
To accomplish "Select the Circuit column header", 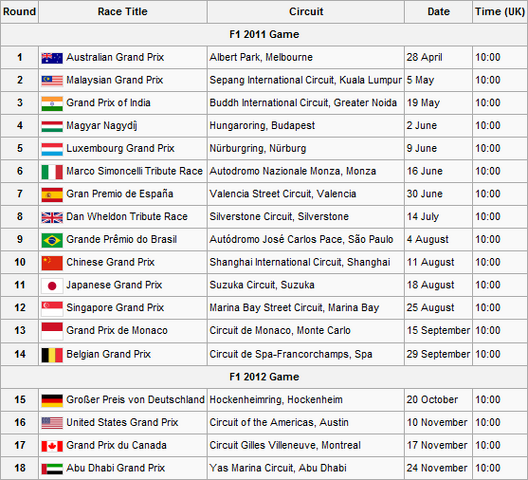I will click(306, 12).
